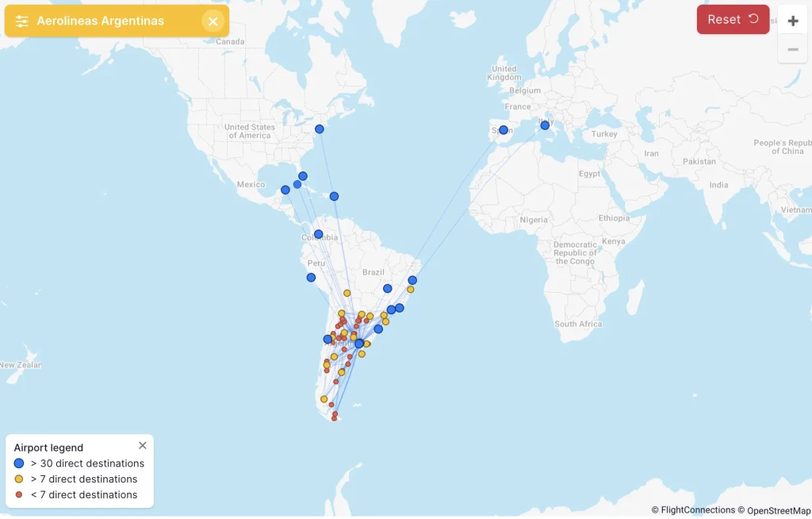Select the southernmost red airport marker

click(x=334, y=419)
